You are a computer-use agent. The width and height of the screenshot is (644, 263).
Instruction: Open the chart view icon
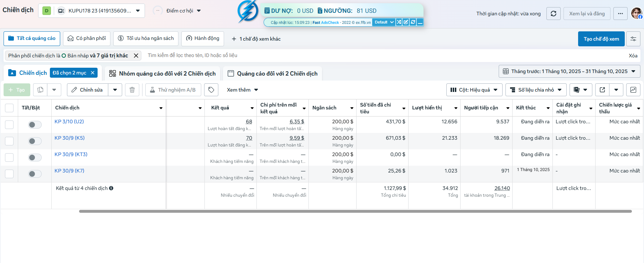(633, 90)
